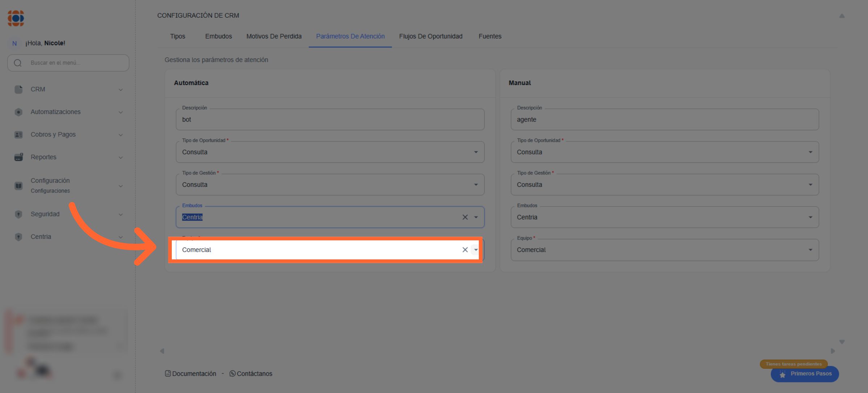Screen dimensions: 868x393
Task: Click the Centria sidebar icon
Action: (x=18, y=237)
